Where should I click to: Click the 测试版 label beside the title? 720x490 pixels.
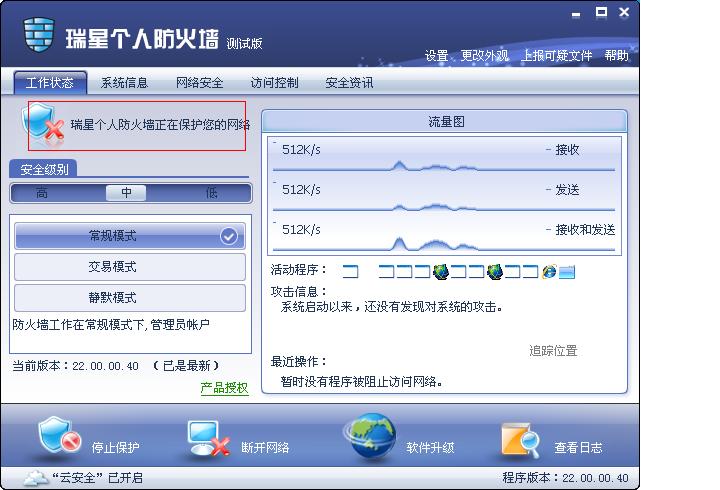[x=244, y=44]
